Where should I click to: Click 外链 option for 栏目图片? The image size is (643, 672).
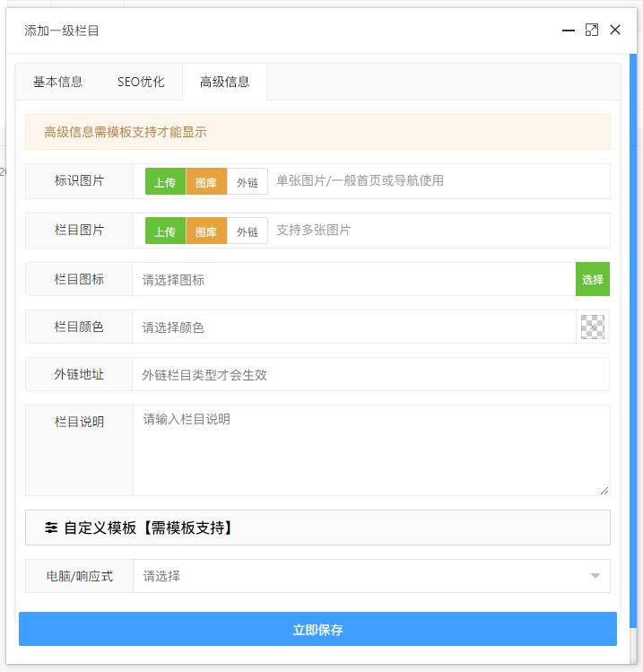tap(247, 231)
